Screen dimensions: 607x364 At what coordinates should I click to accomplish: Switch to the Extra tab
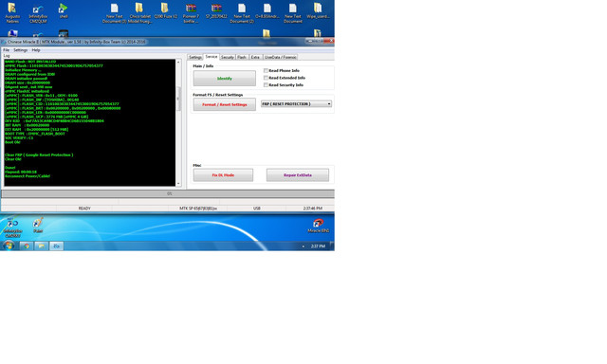tap(255, 57)
